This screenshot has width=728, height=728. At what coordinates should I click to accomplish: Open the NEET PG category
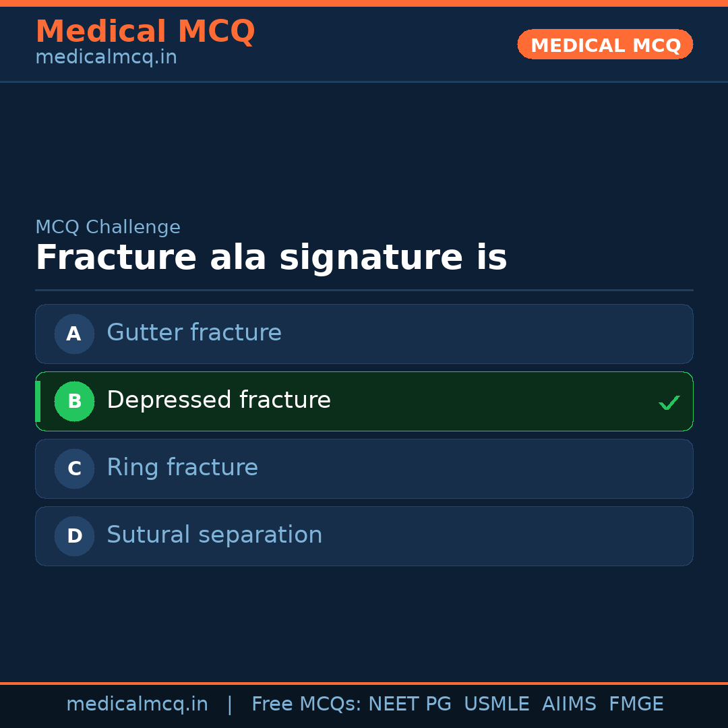(x=409, y=704)
